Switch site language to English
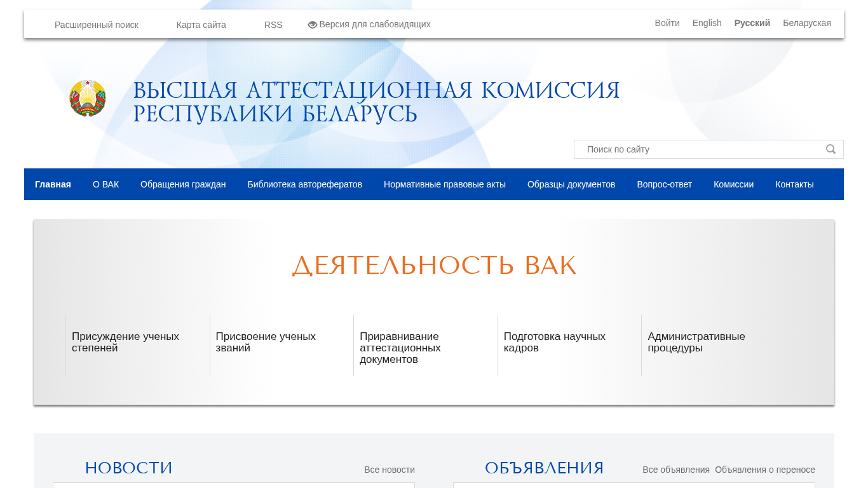Viewport: 868px width, 488px height. 707,23
